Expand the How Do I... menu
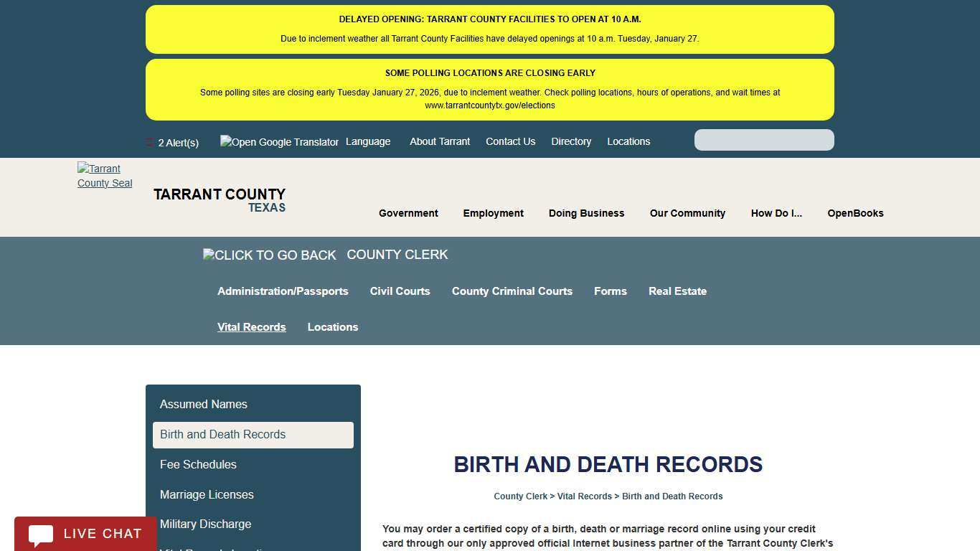Screen dimensions: 980x551 pyautogui.click(x=776, y=213)
